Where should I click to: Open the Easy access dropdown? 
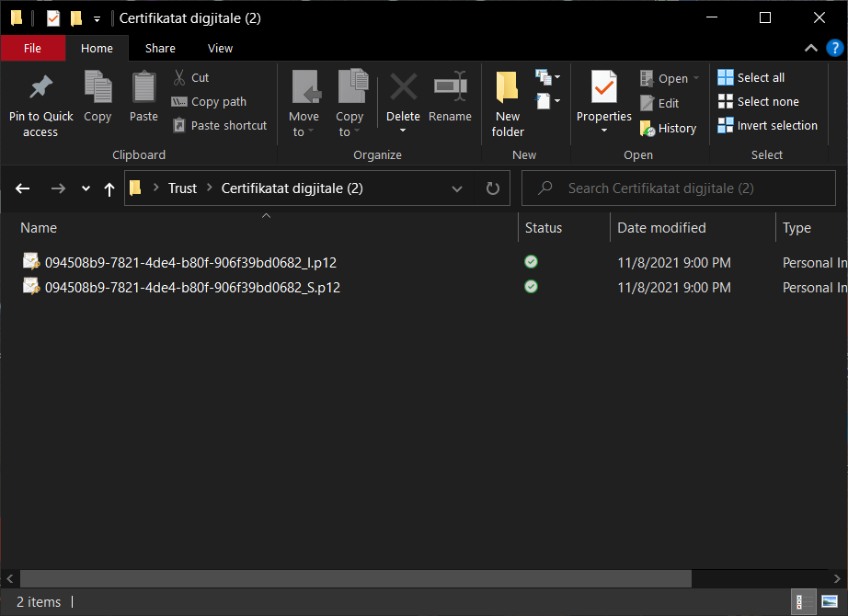point(547,101)
